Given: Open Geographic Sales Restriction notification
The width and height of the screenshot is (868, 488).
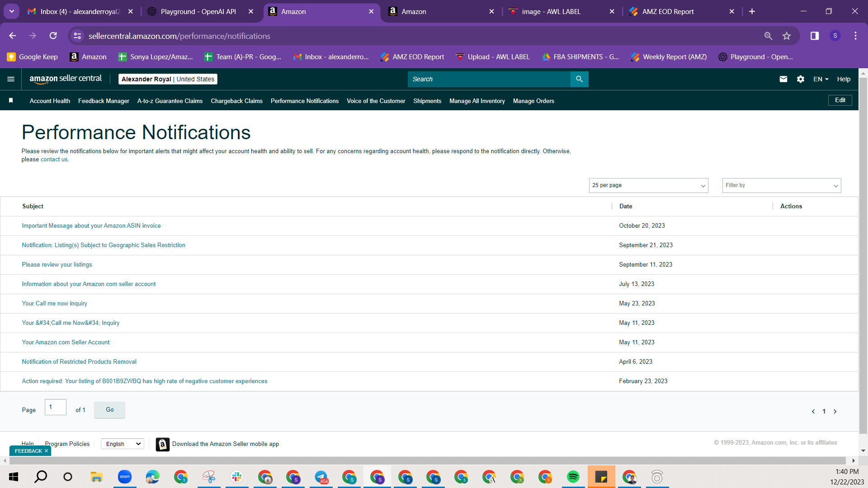Looking at the screenshot, I should [x=104, y=245].
